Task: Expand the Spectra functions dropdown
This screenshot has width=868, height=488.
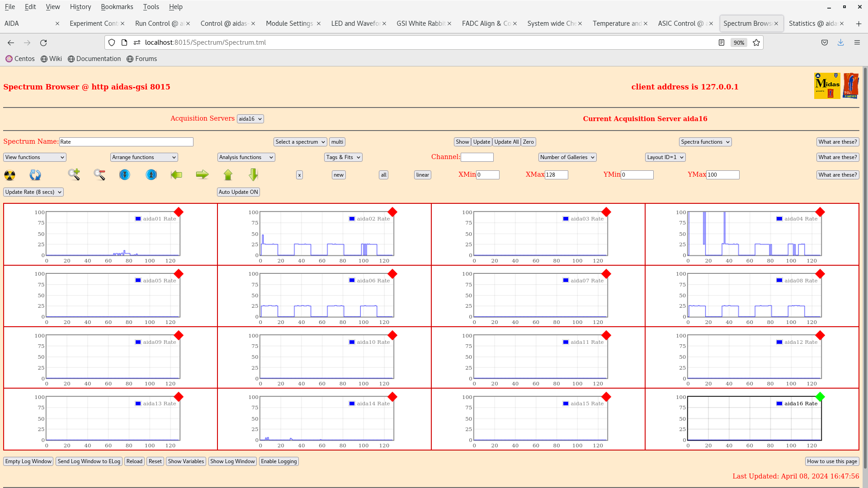Action: [x=705, y=141]
